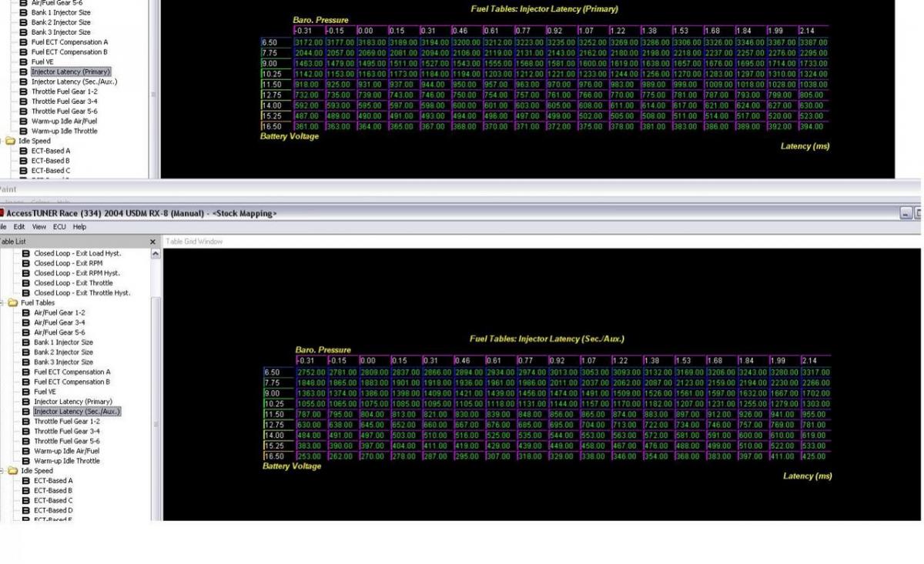The width and height of the screenshot is (924, 564).
Task: Select ECT-Based B in lower window list
Action: coord(53,491)
